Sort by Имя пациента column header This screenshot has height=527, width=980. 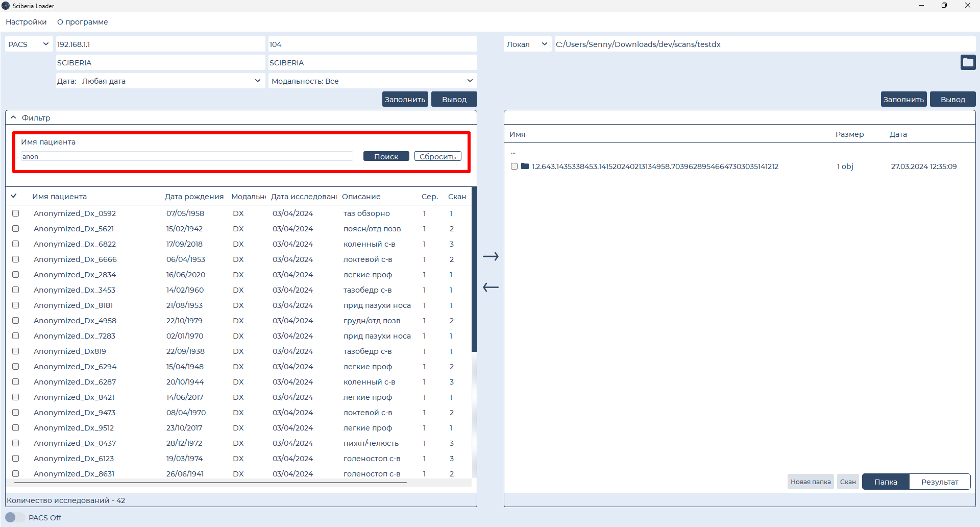coord(59,197)
